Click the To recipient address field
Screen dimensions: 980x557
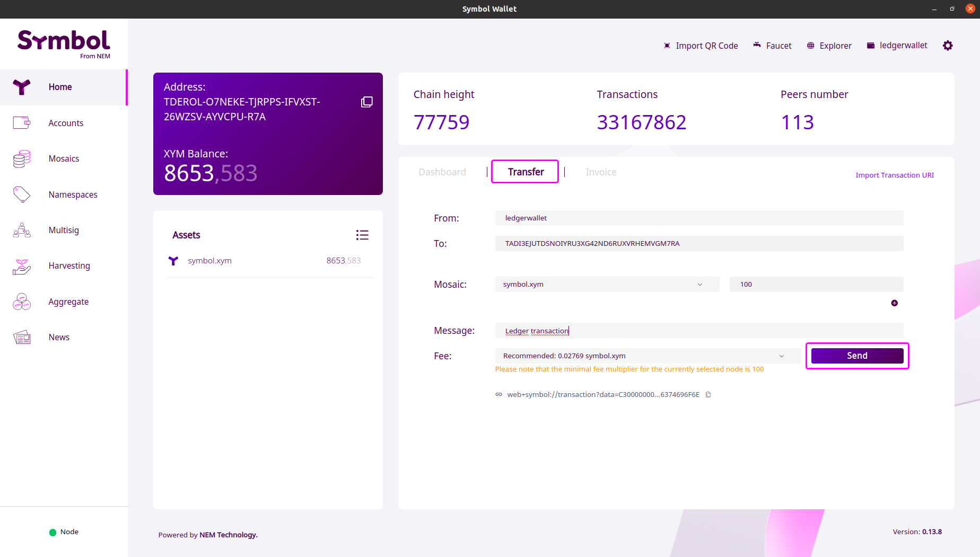[x=699, y=244]
